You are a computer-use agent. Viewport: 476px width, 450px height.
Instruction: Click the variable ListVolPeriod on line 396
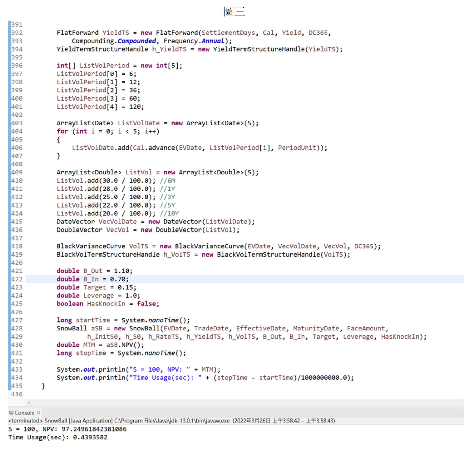pos(104,65)
